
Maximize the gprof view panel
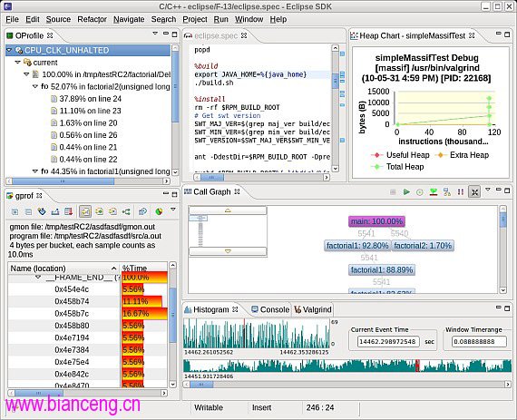[175, 194]
